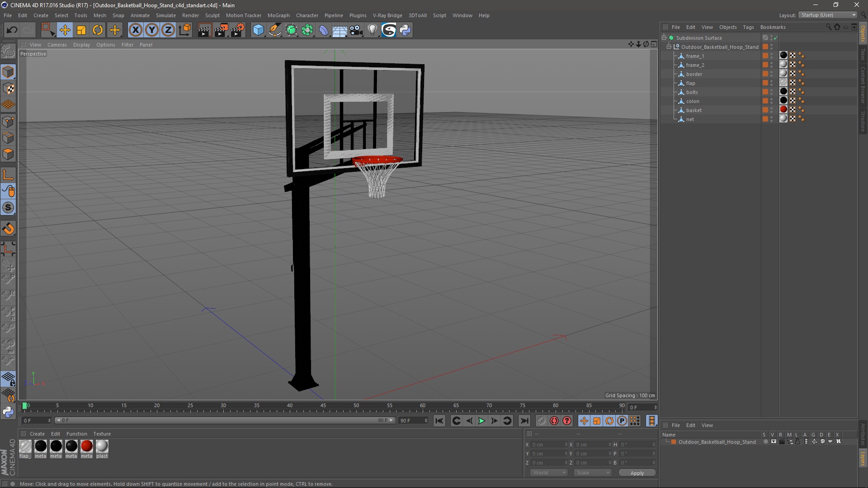
Task: Select the red meta material swatch
Action: 87,446
